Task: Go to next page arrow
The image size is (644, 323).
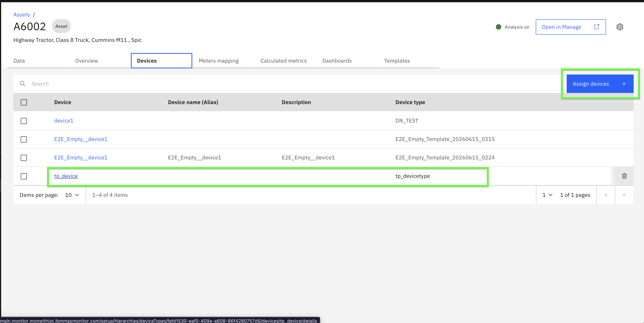Action: pos(624,195)
